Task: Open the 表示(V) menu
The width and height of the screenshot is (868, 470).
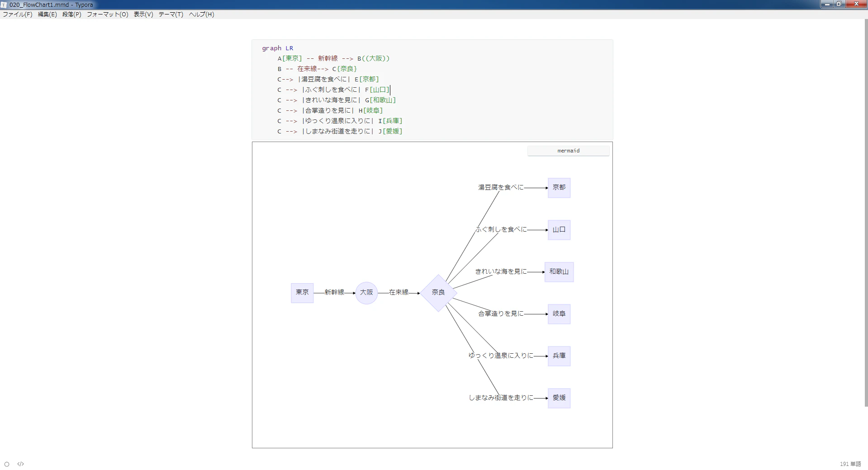Action: (x=143, y=14)
